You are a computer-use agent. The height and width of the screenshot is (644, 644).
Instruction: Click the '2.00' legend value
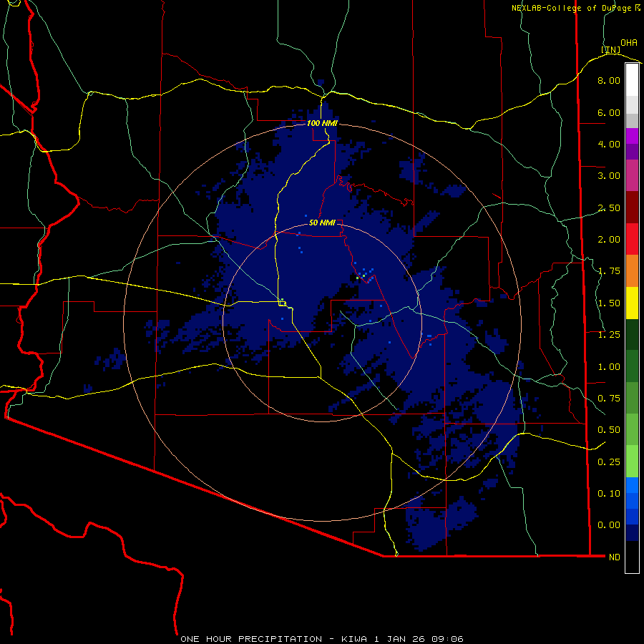tap(609, 240)
